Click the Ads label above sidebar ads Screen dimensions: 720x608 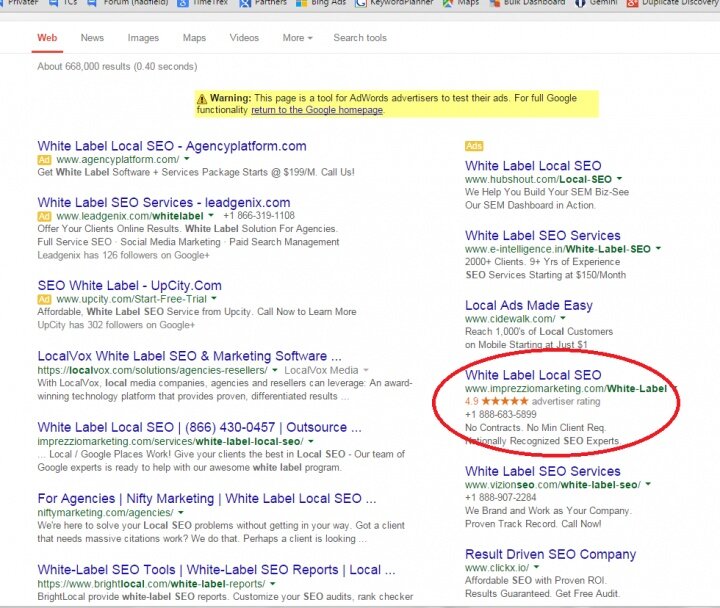(474, 146)
